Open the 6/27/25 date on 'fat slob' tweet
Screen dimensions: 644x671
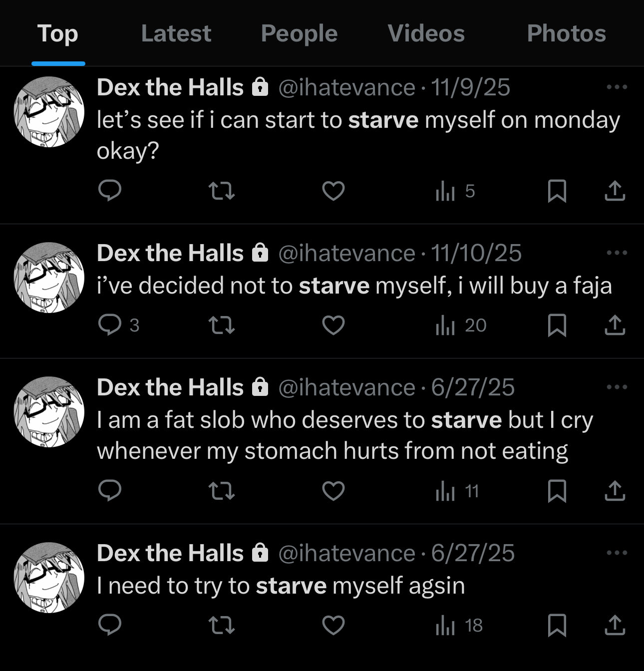pos(472,387)
